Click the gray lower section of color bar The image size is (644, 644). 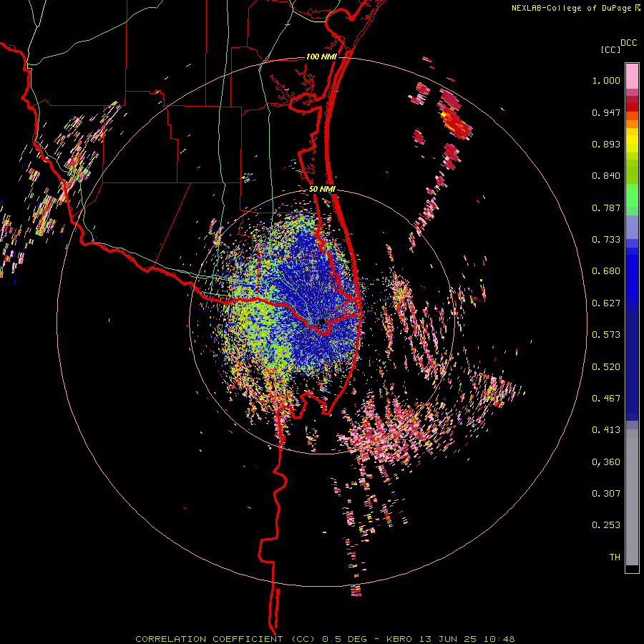pos(632,497)
